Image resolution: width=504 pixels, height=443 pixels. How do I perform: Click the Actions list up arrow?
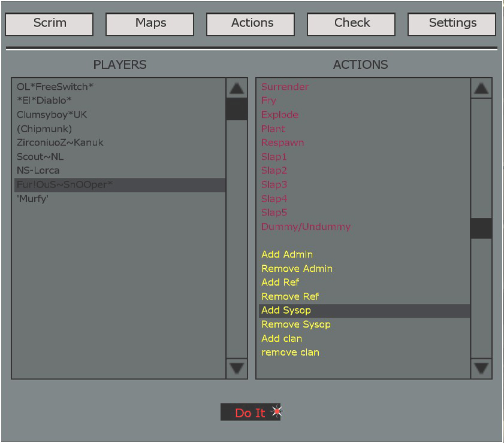[481, 89]
